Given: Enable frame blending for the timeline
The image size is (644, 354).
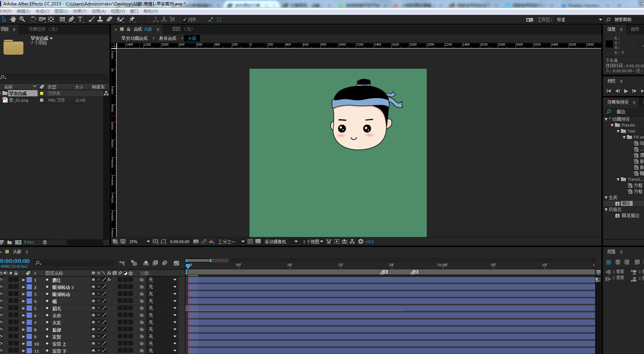Looking at the screenshot, I should pyautogui.click(x=155, y=263).
